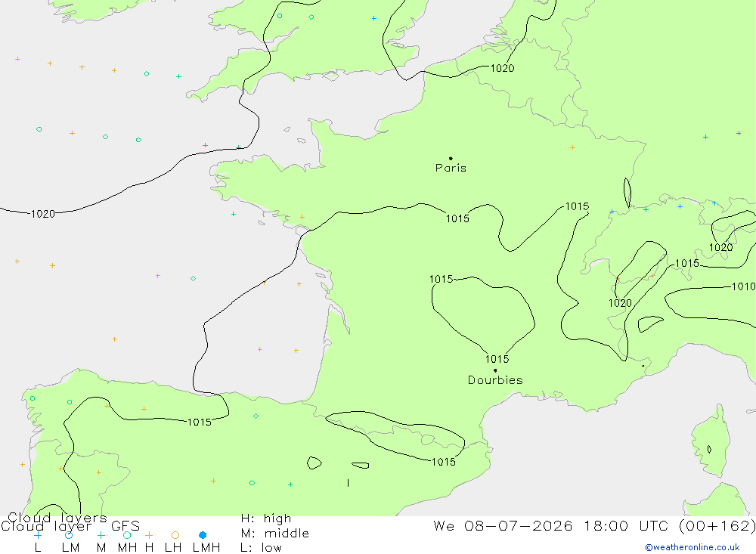The width and height of the screenshot is (756, 554).
Task: Click the 'M: middle' legend text
Action: [x=275, y=534]
